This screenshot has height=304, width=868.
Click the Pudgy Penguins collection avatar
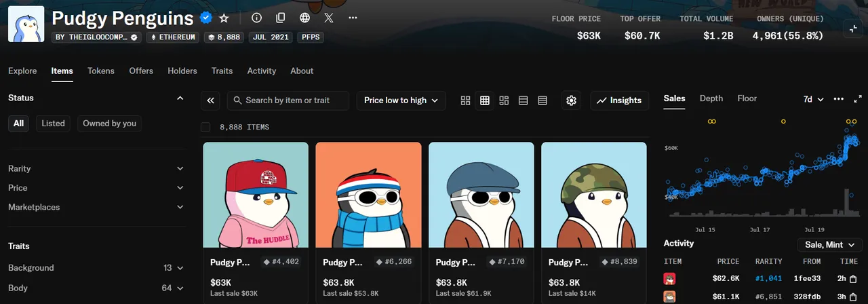26,24
